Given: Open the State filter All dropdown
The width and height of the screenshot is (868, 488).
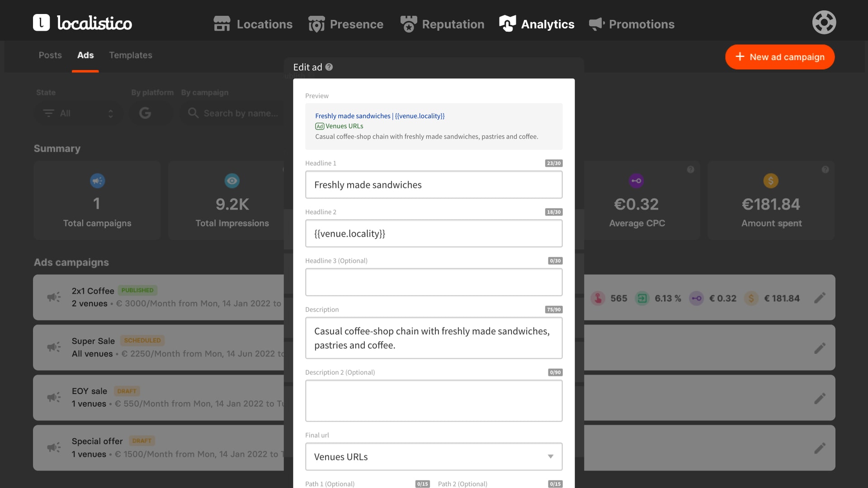Looking at the screenshot, I should (x=78, y=113).
